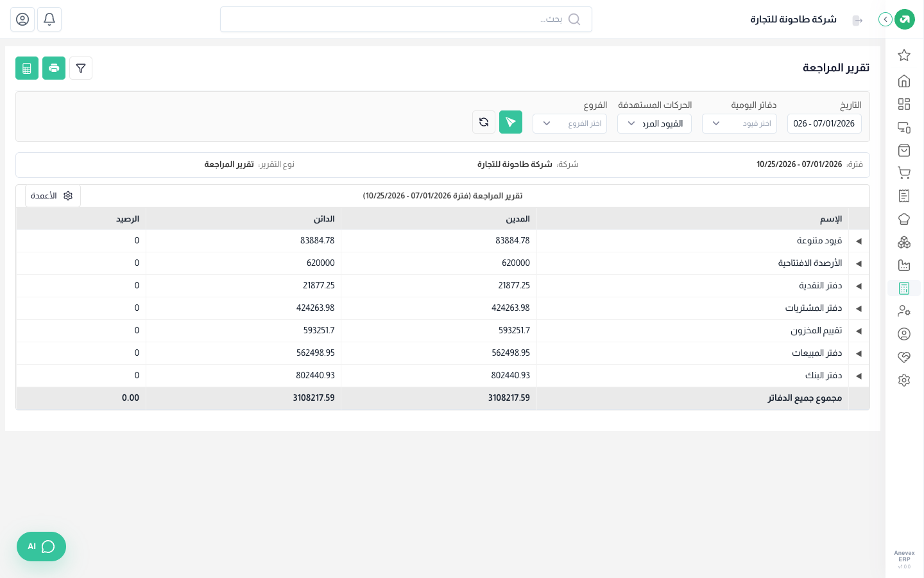Open the shopping cart module icon
This screenshot has height=578, width=924.
[904, 173]
